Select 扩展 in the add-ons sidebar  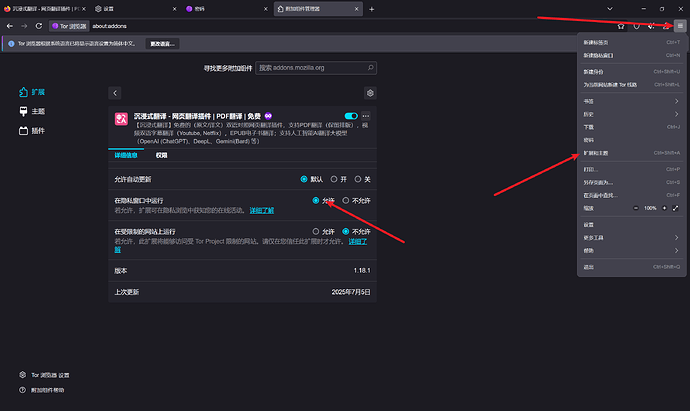(32, 92)
